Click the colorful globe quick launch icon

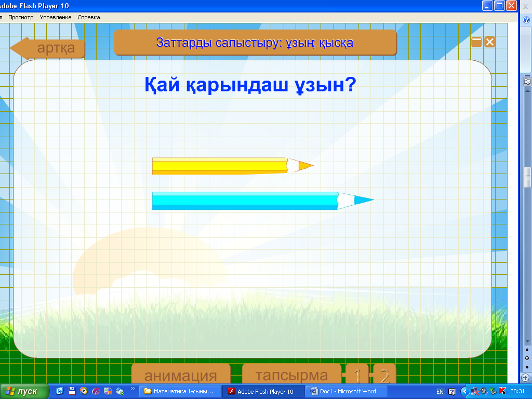(108, 391)
